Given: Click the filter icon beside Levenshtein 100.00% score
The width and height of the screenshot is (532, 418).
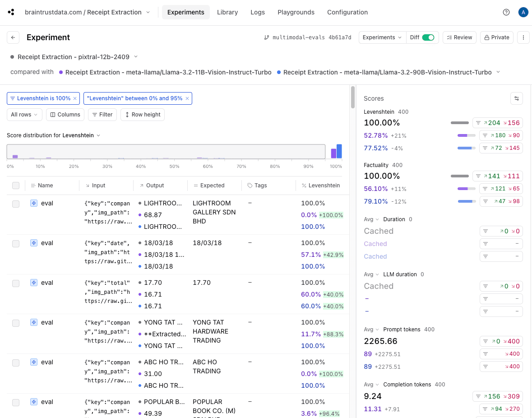Looking at the screenshot, I should [x=479, y=123].
